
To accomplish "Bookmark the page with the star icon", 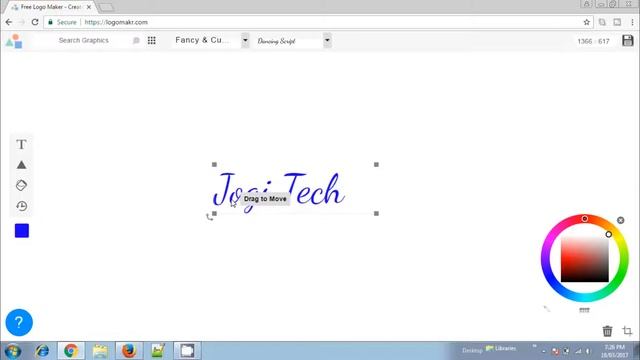I will point(587,22).
